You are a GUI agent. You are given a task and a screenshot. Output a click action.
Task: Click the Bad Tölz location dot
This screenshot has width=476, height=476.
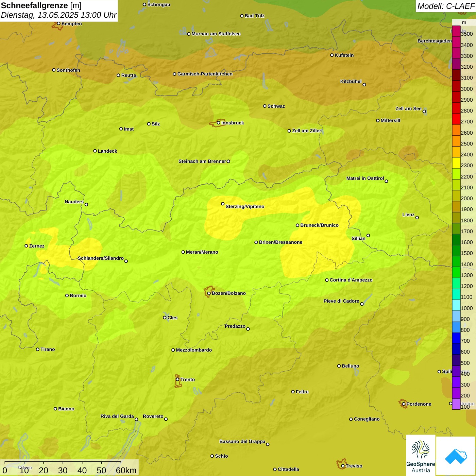tap(242, 16)
